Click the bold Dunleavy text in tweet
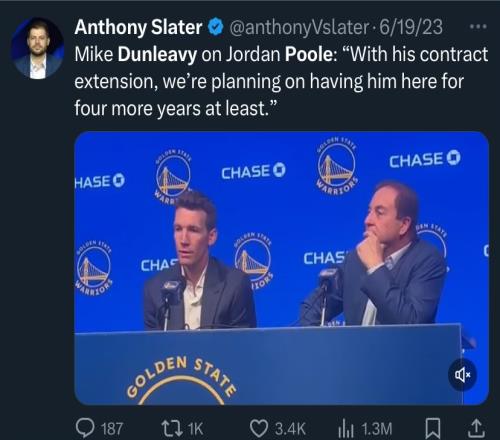The width and height of the screenshot is (500, 440). (x=157, y=55)
